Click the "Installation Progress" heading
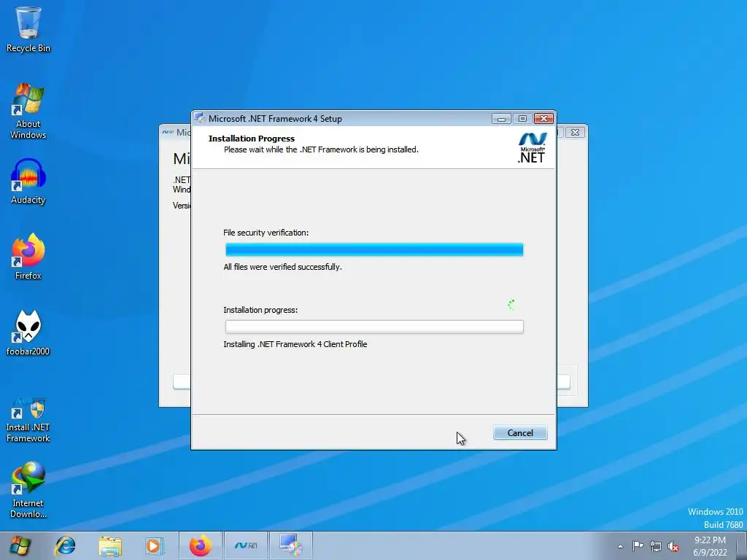 [x=252, y=139]
